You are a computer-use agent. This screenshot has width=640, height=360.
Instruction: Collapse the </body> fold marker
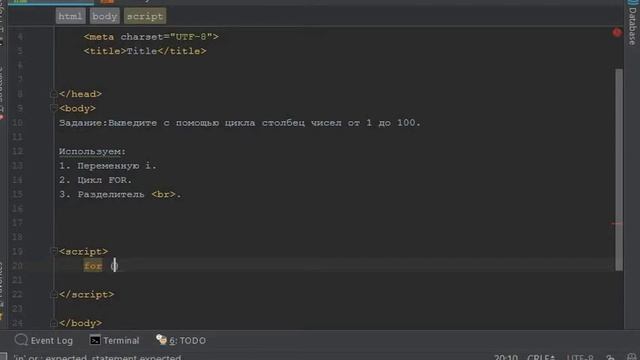(x=53, y=323)
